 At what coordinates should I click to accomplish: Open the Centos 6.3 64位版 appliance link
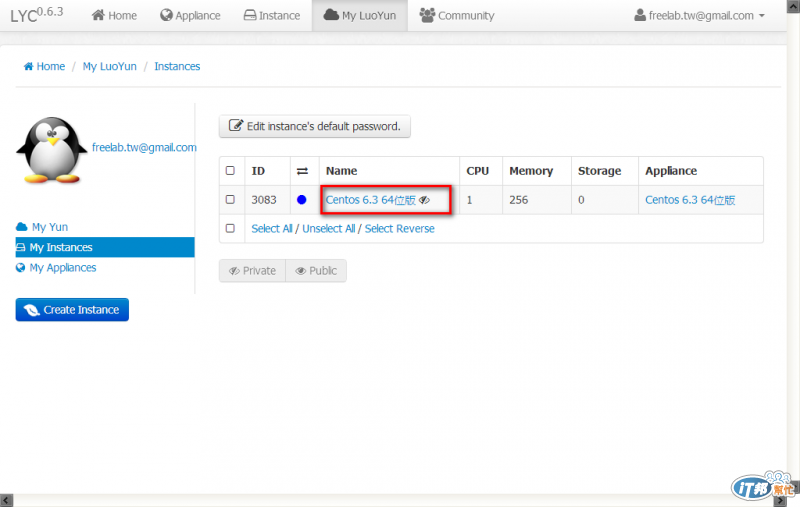point(690,200)
